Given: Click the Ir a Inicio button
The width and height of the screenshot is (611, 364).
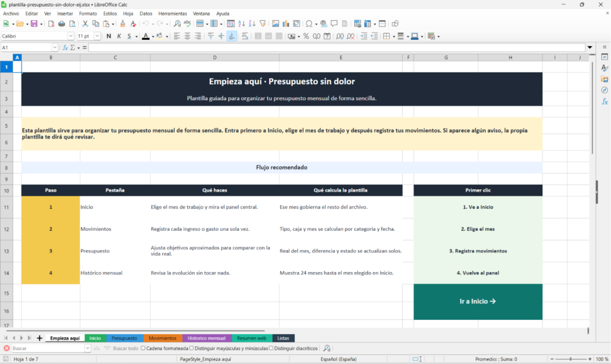Looking at the screenshot, I should (x=478, y=302).
